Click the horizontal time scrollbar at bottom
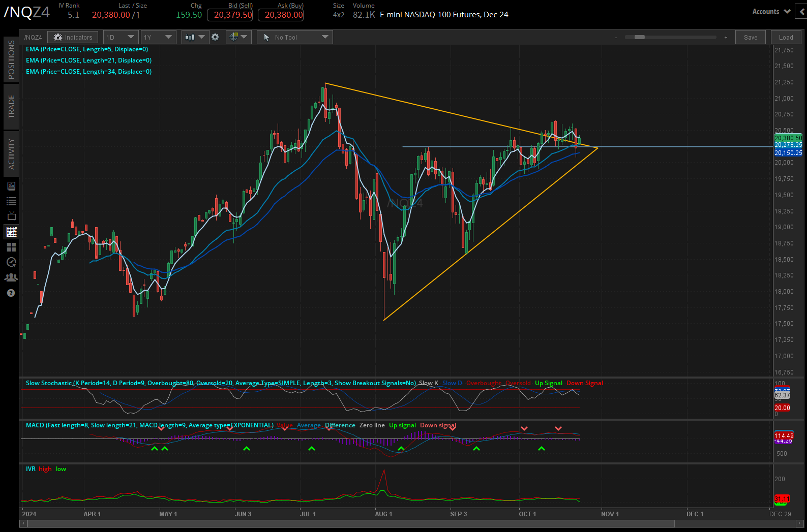Viewport: 807px width, 532px height. point(351,523)
